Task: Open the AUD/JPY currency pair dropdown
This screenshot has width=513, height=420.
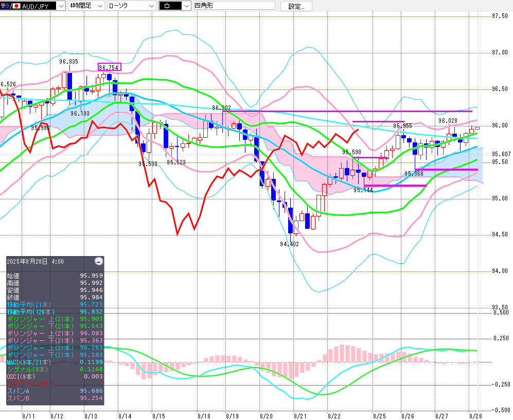Action: (61, 6)
